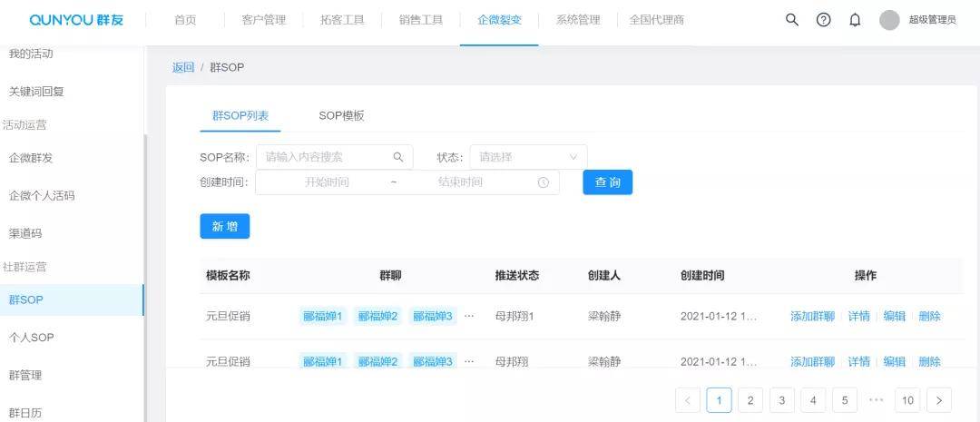Select the 企微裂变 top menu
This screenshot has height=422, width=980.
499,20
